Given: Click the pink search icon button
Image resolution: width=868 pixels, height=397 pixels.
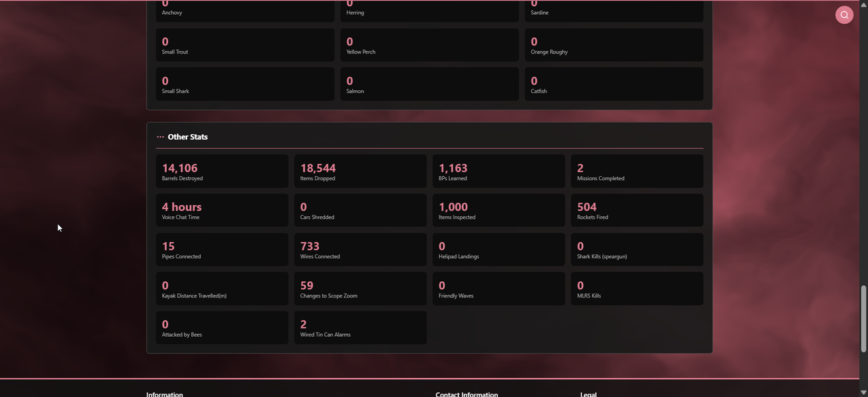Looking at the screenshot, I should 844,15.
